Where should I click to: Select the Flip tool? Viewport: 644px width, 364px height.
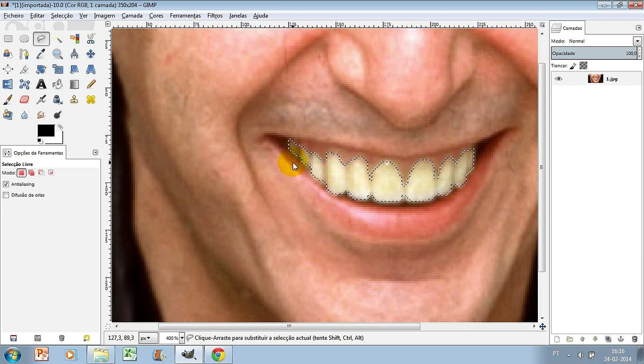click(8, 84)
